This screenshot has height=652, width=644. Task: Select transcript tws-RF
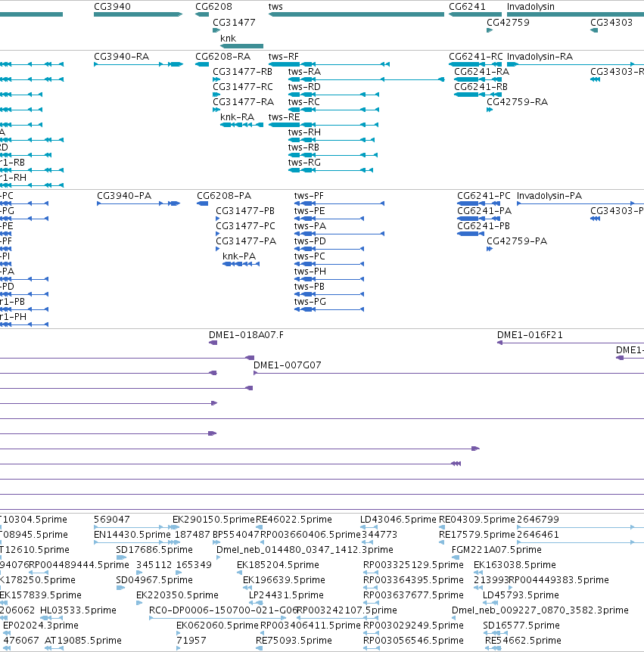click(x=283, y=57)
